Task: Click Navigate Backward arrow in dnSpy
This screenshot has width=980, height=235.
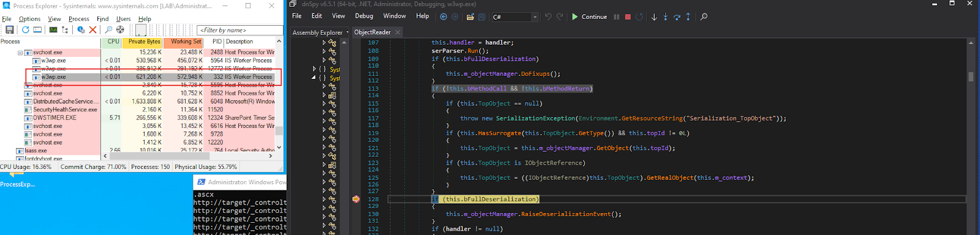Action: (443, 17)
